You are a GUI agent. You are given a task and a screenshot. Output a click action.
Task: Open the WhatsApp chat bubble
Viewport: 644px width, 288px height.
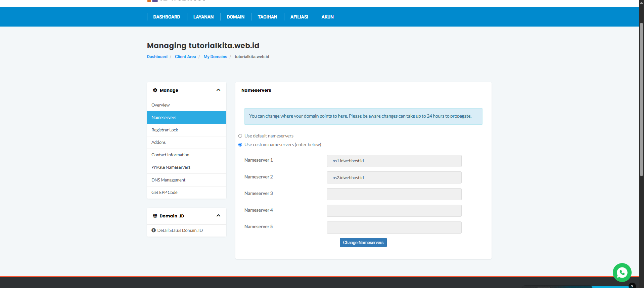click(x=622, y=272)
